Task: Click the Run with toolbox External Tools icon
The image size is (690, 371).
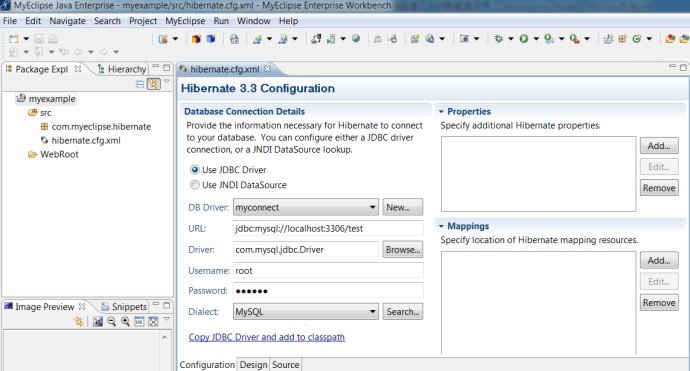Action: click(x=574, y=39)
